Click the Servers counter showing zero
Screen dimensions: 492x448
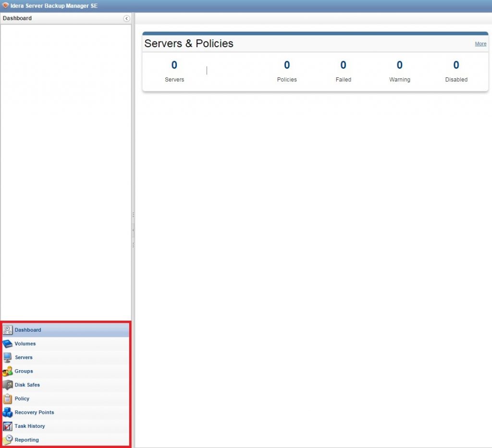[x=174, y=65]
